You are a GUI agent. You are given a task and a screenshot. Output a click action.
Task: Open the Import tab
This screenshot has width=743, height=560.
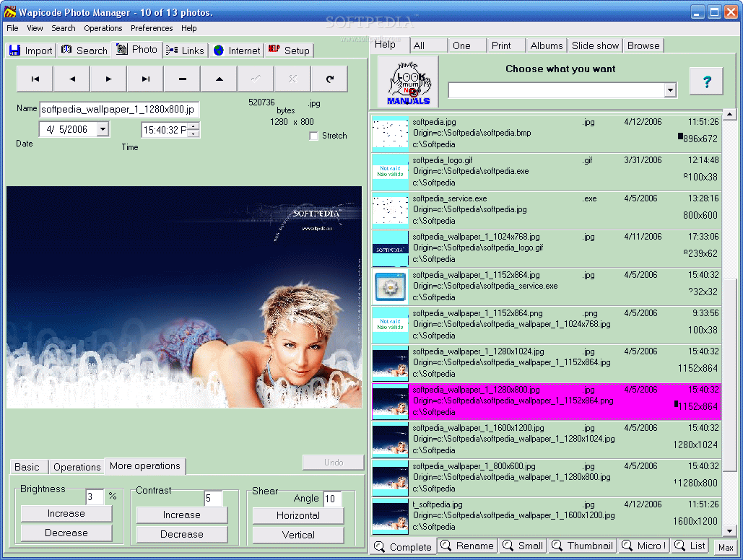click(x=31, y=51)
